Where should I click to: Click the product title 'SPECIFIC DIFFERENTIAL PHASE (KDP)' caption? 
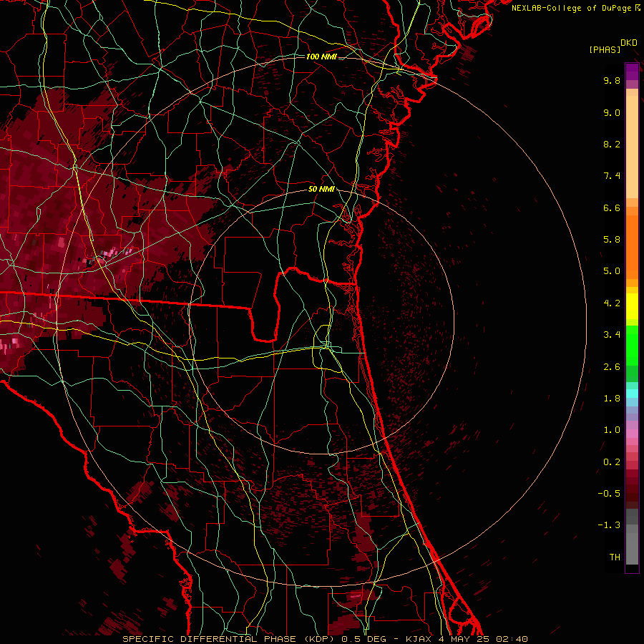pos(228,639)
